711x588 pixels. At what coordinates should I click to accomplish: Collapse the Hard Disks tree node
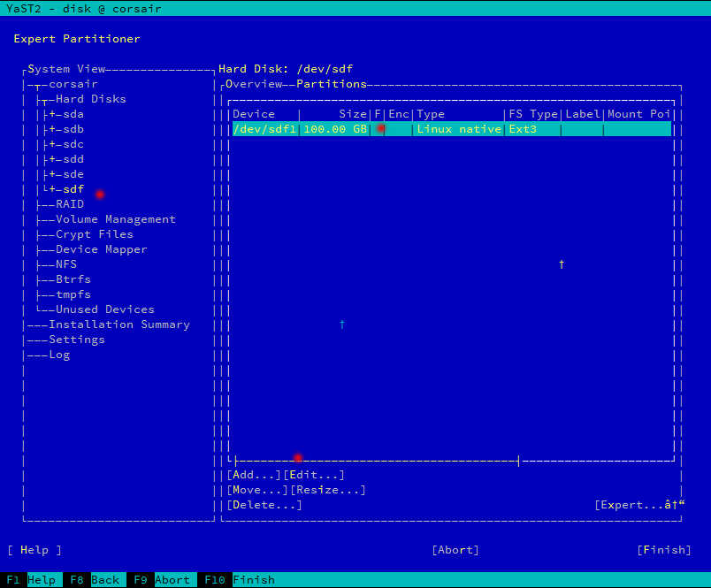point(45,100)
